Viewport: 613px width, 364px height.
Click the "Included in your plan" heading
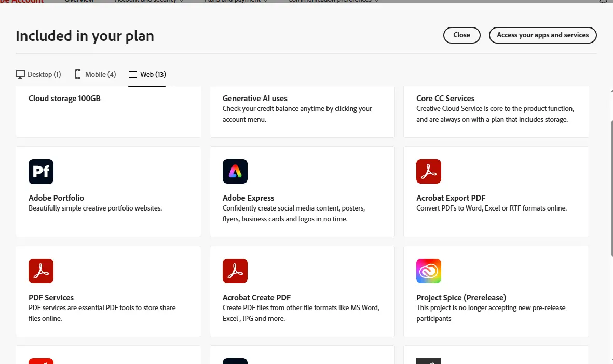pos(85,36)
